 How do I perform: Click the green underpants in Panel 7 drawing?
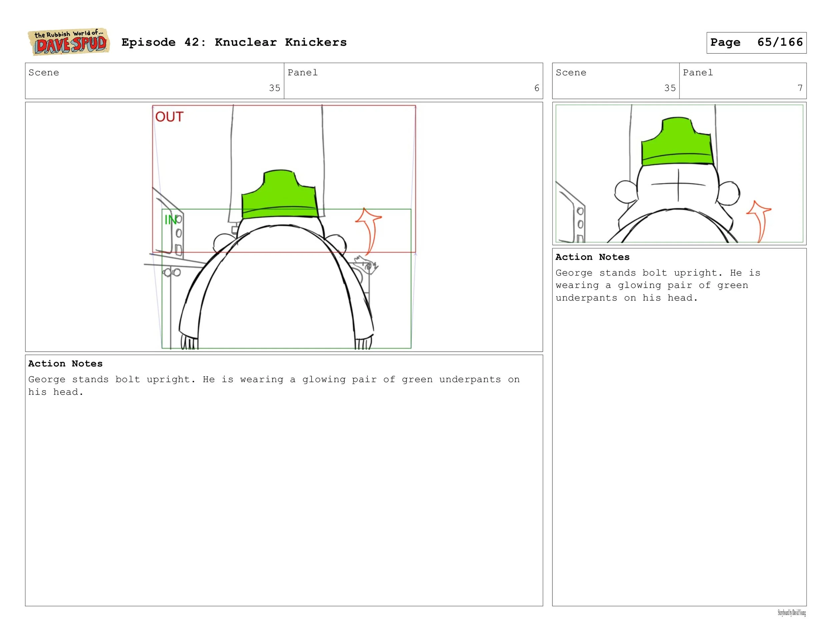[x=677, y=142]
